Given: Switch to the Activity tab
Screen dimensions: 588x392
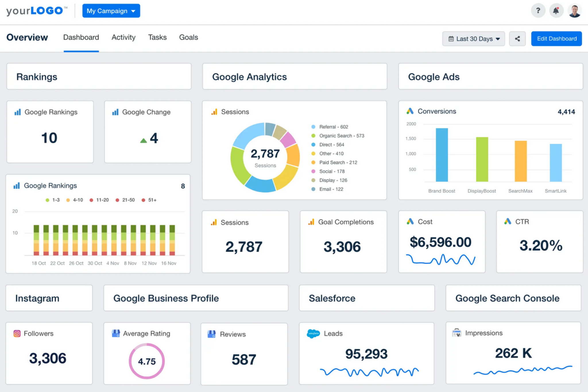Looking at the screenshot, I should click(123, 37).
